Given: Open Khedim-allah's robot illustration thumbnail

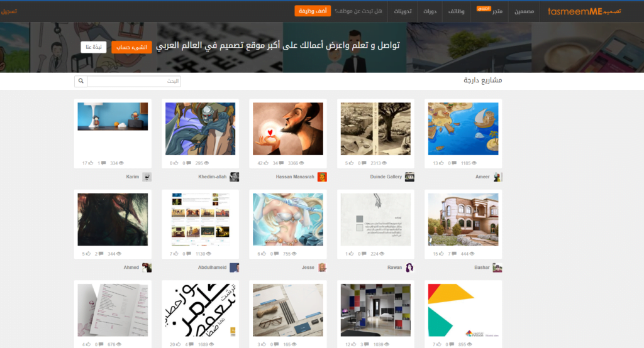Looking at the screenshot, I should click(201, 129).
